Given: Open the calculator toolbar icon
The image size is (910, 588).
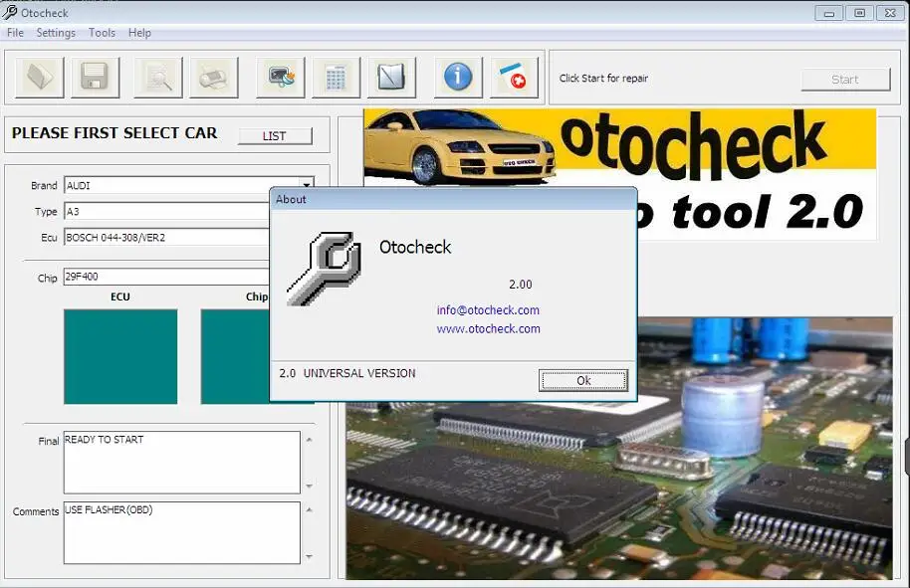Looking at the screenshot, I should pyautogui.click(x=336, y=78).
